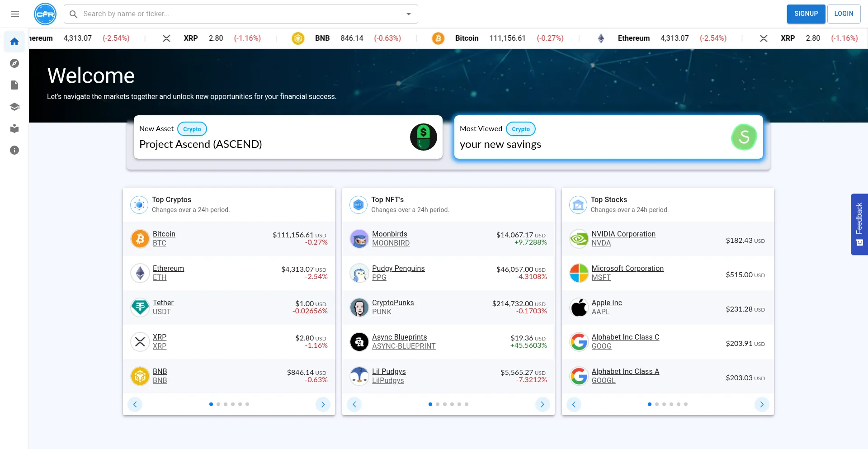
Task: Open the NVIDIA Corporation link
Action: (x=623, y=234)
